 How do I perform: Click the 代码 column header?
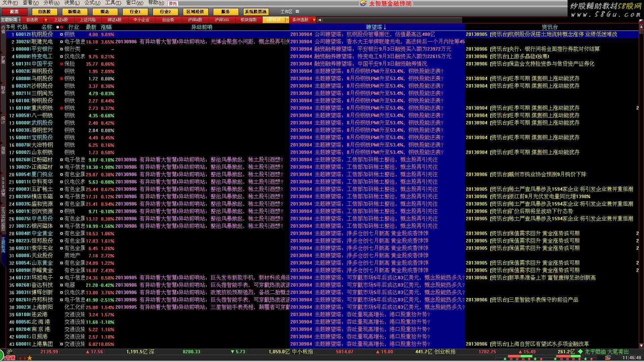point(22,27)
